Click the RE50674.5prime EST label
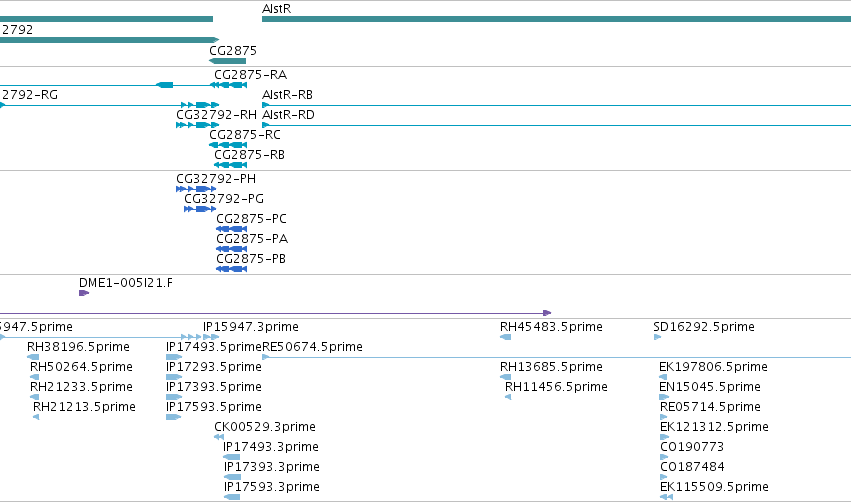Screen dimensions: 851x502 point(312,347)
